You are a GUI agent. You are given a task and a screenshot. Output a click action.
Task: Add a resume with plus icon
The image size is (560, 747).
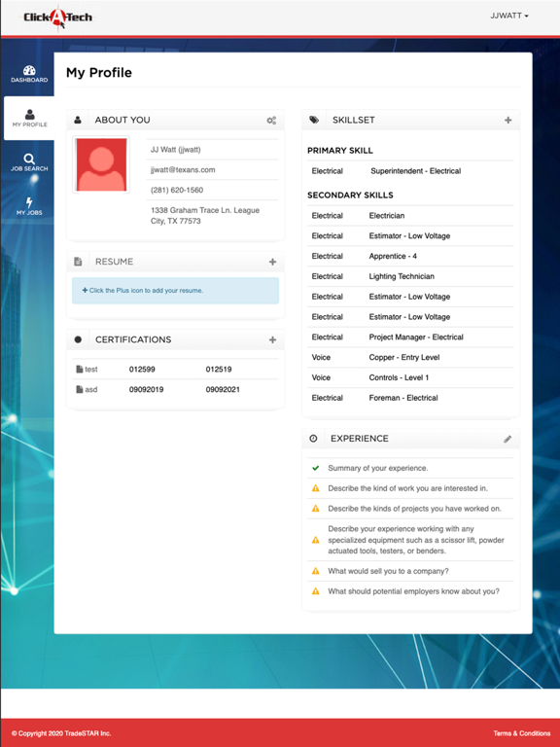click(x=272, y=262)
